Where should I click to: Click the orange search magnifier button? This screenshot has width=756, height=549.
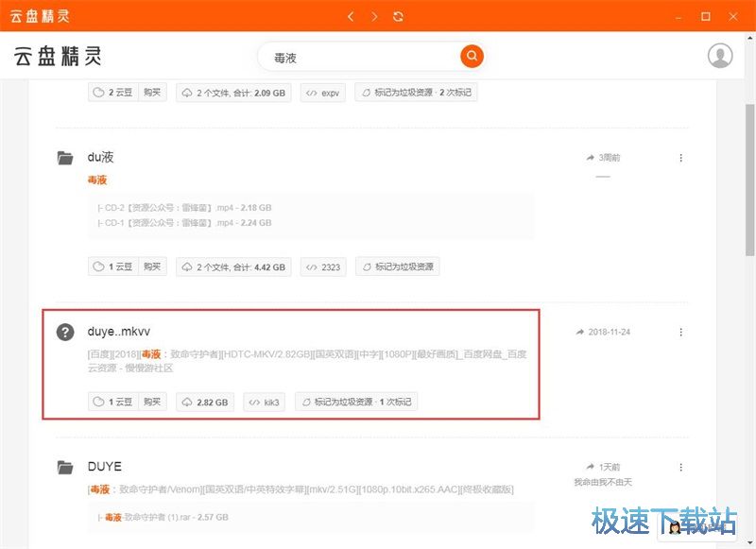(472, 56)
